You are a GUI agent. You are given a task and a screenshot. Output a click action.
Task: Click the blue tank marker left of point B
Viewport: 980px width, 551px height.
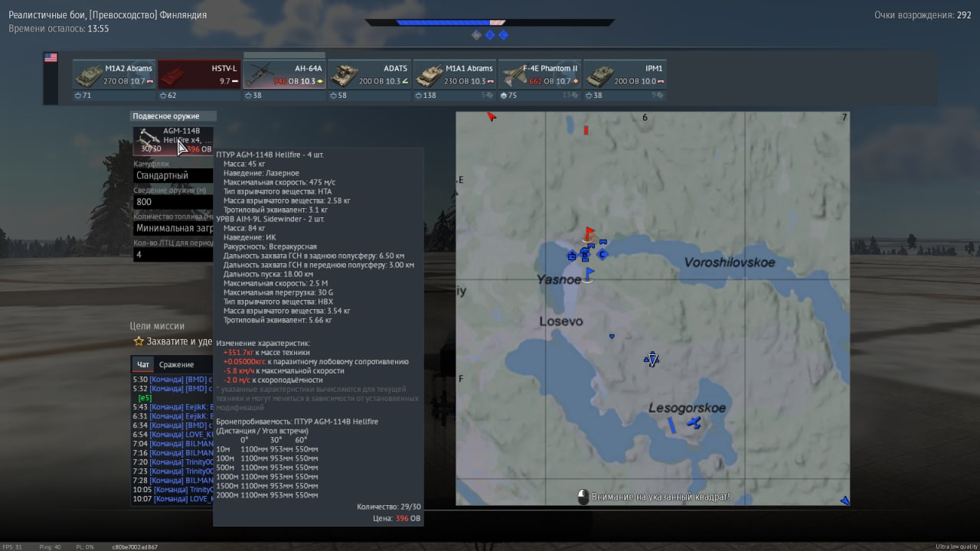(571, 256)
